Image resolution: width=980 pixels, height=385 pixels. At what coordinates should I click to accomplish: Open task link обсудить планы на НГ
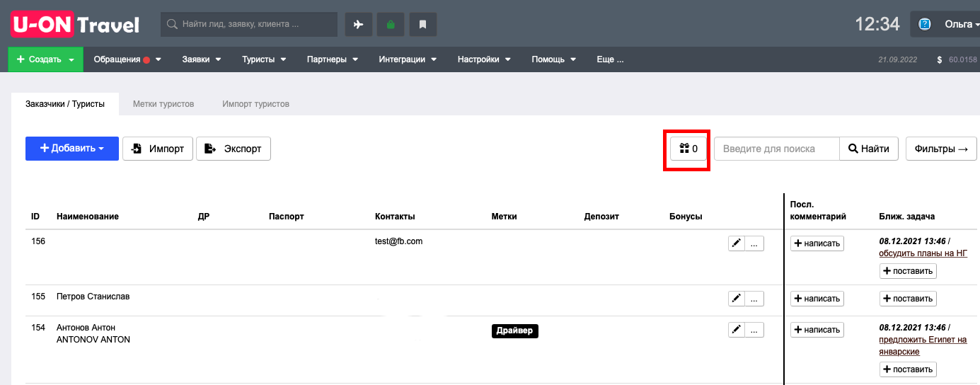923,253
